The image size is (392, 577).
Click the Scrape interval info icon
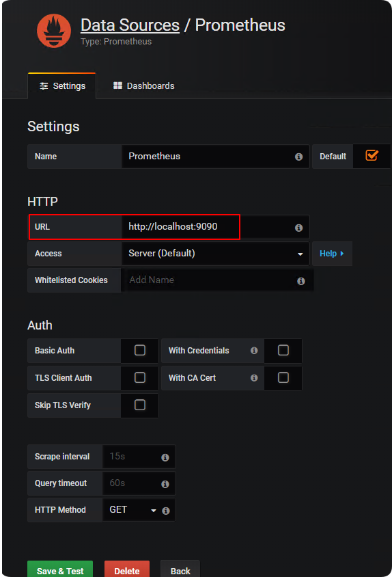point(165,457)
